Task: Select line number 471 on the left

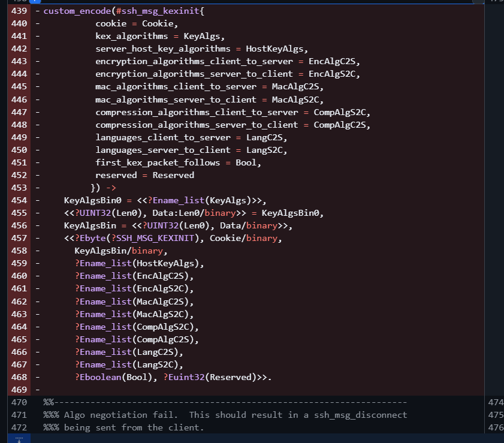Action: [x=19, y=415]
